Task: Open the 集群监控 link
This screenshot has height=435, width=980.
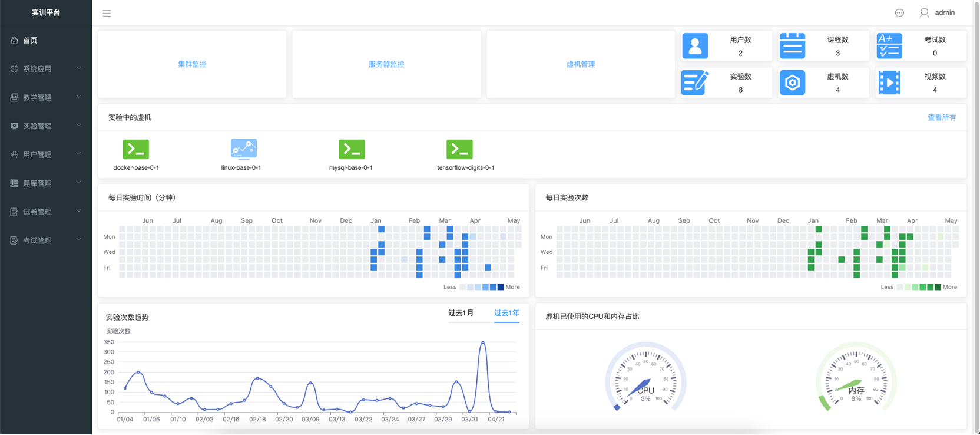Action: (x=192, y=64)
